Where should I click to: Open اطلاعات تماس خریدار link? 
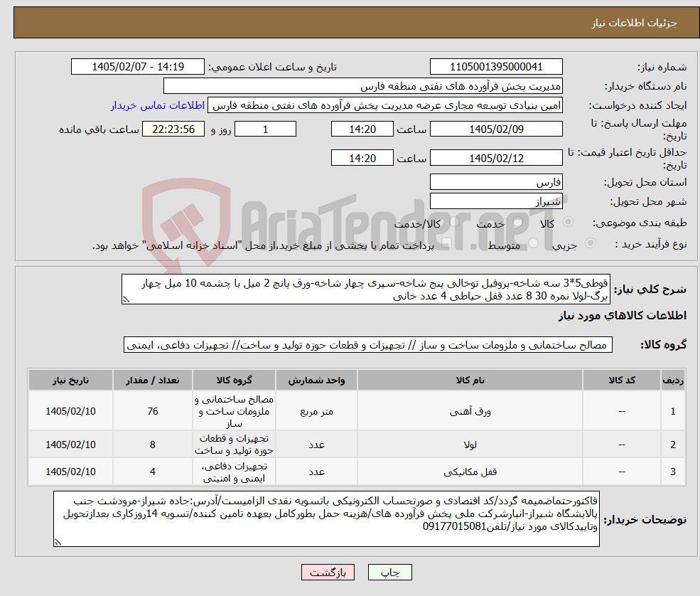click(x=158, y=105)
